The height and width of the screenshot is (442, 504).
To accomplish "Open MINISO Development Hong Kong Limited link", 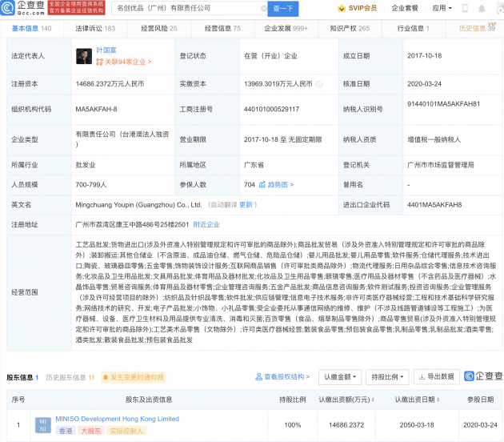I will (118, 419).
